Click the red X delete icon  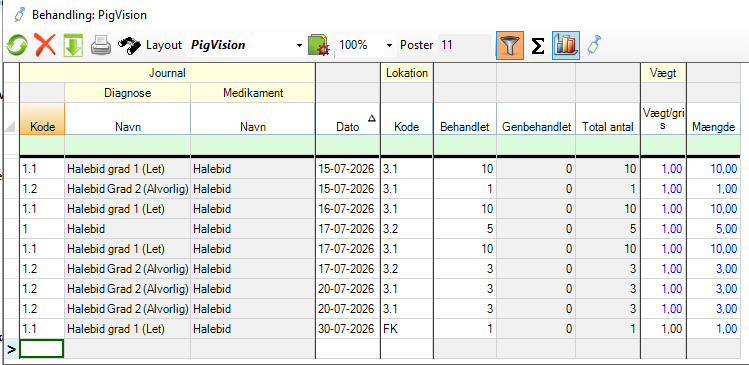pyautogui.click(x=45, y=45)
